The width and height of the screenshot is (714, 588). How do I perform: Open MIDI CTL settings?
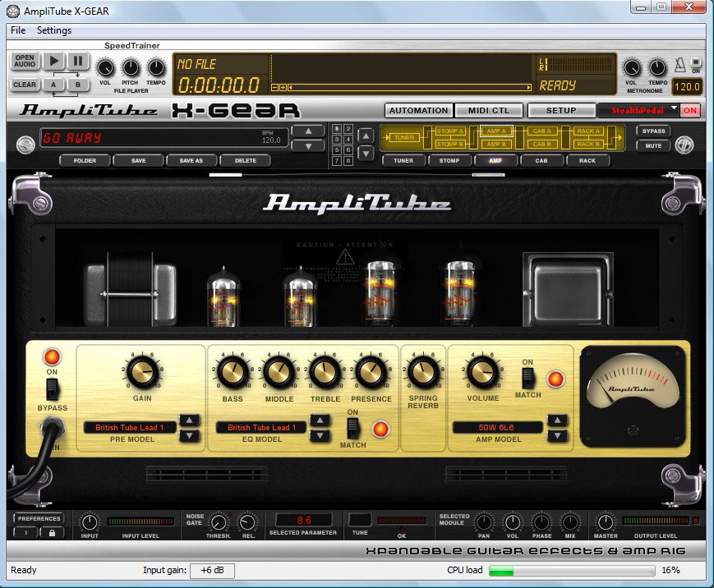click(x=489, y=111)
